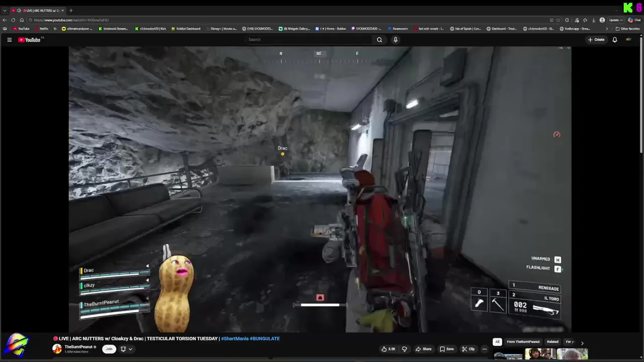Open the fart with reverb bookmark
Viewport: 644px width, 362px height.
pyautogui.click(x=429, y=29)
